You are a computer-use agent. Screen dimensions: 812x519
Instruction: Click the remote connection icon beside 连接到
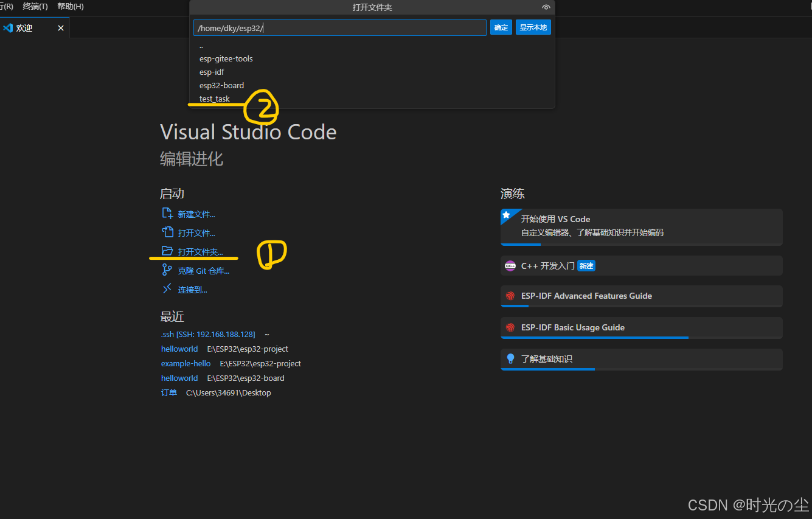click(x=168, y=288)
